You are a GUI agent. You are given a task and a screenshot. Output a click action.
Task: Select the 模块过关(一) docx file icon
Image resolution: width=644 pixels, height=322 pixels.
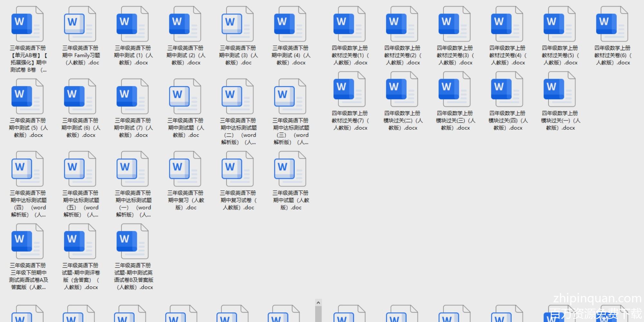tap(560, 89)
